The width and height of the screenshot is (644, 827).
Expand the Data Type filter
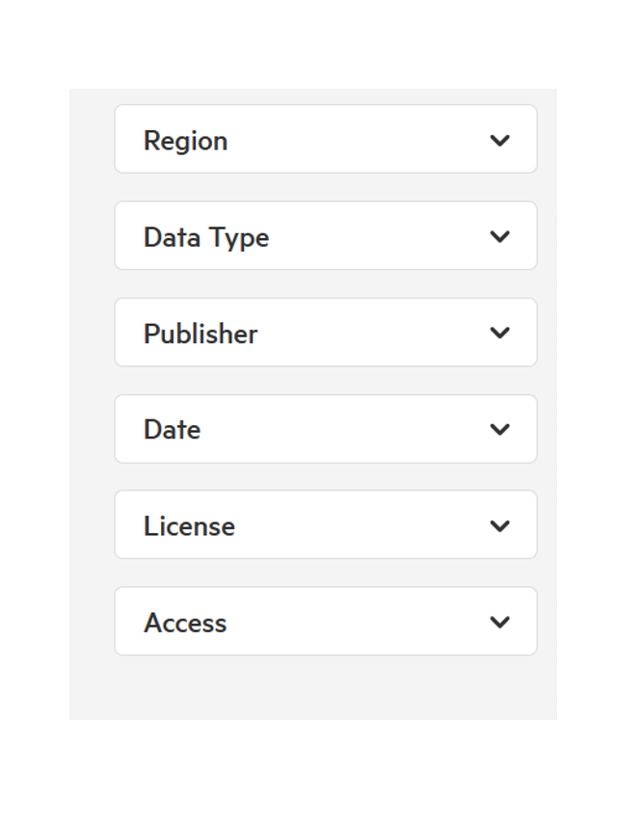[326, 235]
